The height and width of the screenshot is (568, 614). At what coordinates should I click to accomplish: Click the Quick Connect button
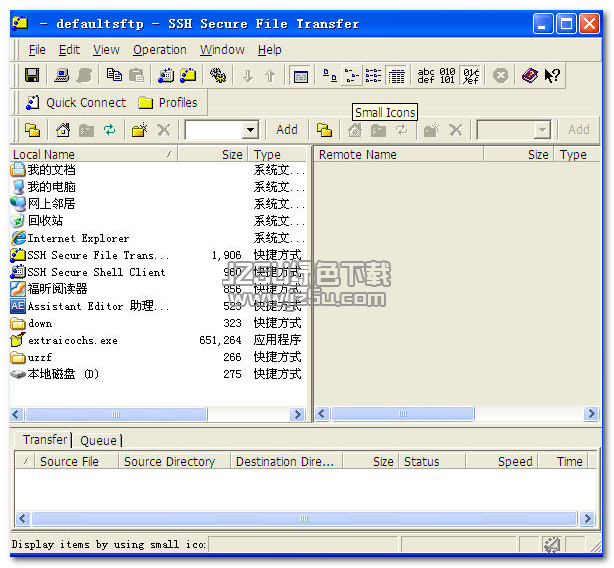(x=76, y=103)
